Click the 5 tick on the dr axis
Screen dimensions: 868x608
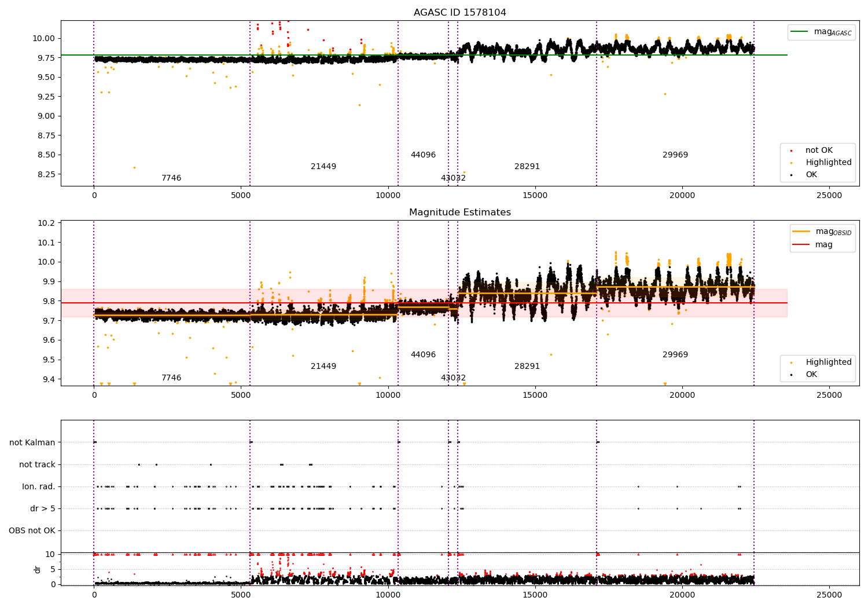click(x=53, y=570)
